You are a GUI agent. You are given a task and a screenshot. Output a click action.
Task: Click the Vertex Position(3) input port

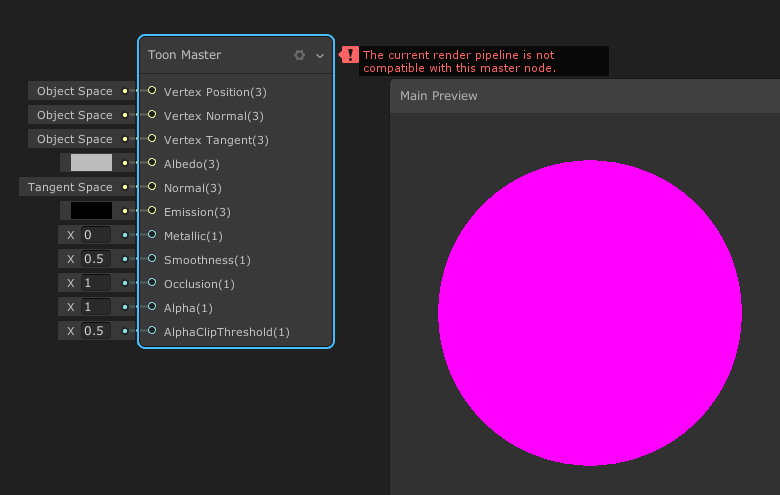(152, 91)
